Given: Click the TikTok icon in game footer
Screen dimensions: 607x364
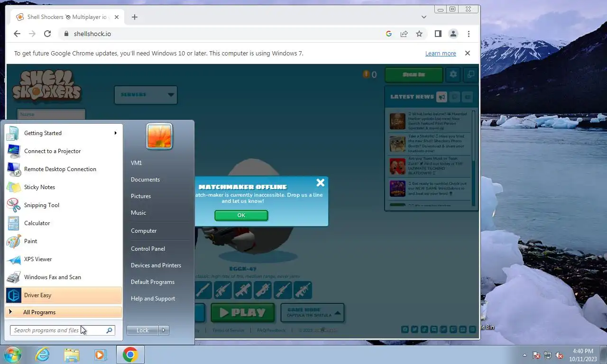Looking at the screenshot, I should 424,329.
